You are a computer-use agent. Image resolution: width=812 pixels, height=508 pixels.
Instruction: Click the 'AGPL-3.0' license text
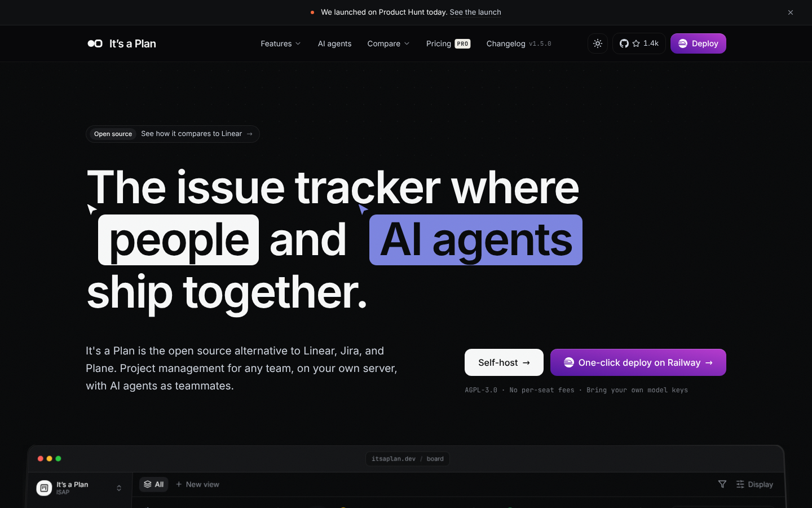pyautogui.click(x=481, y=390)
